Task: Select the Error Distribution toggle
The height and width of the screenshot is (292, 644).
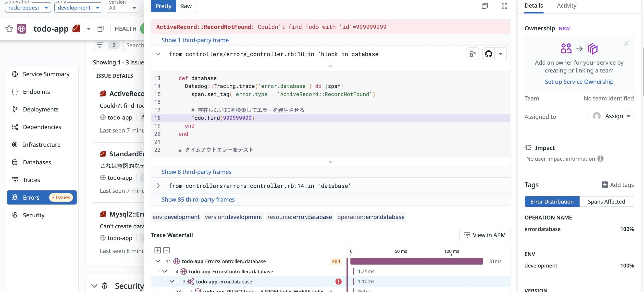Action: pos(552,202)
